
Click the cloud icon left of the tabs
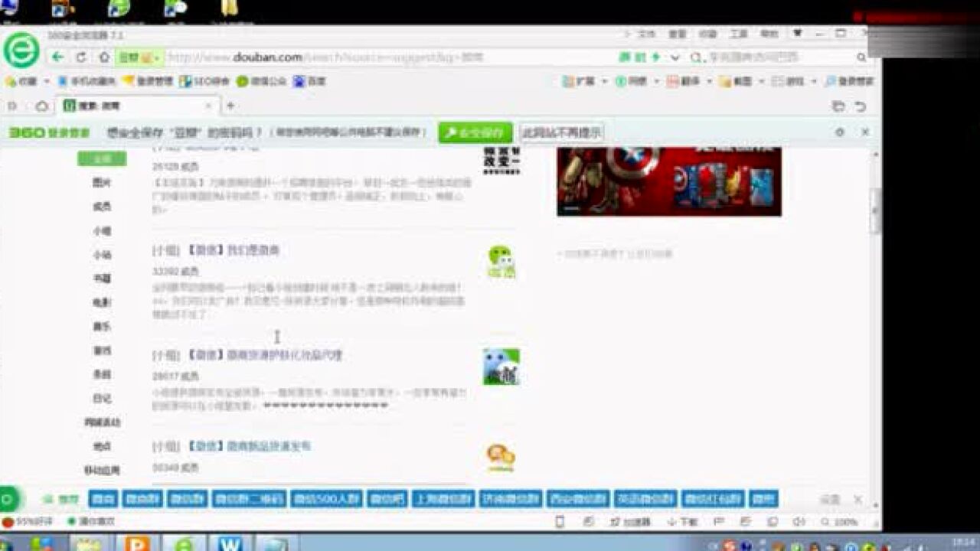point(42,106)
